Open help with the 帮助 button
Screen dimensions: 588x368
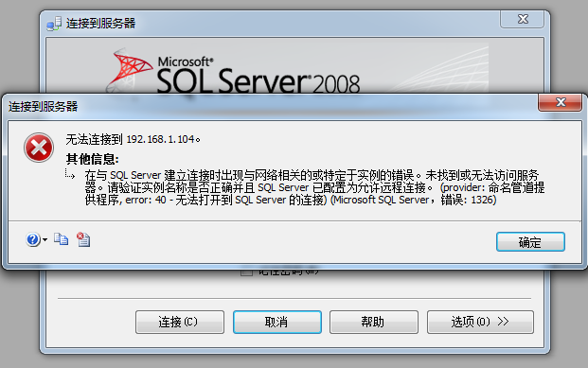374,322
